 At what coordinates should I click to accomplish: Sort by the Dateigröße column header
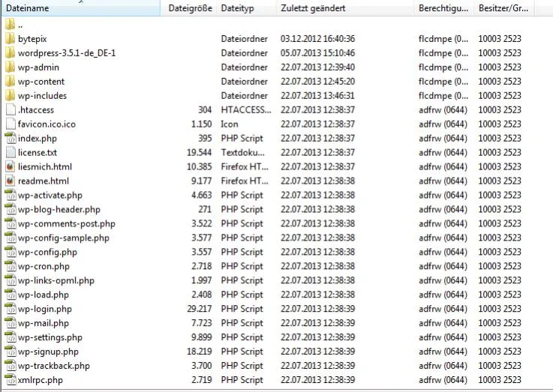189,8
